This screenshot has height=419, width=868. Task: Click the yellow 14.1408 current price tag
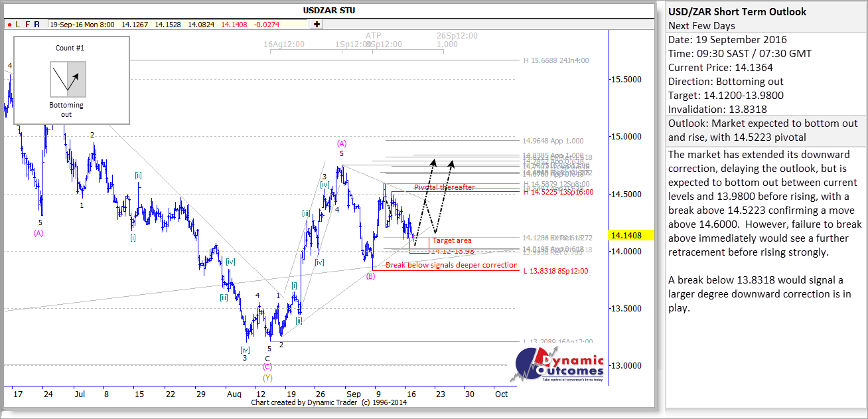(630, 235)
